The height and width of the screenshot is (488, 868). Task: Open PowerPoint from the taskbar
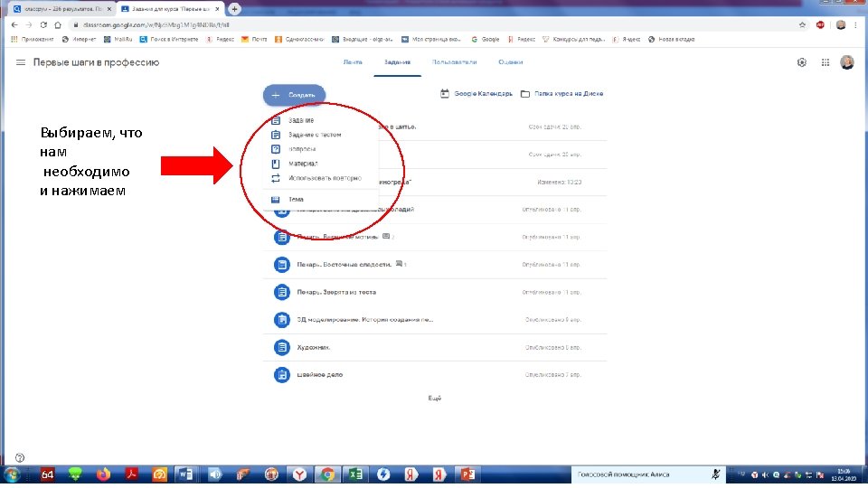pyautogui.click(x=467, y=474)
